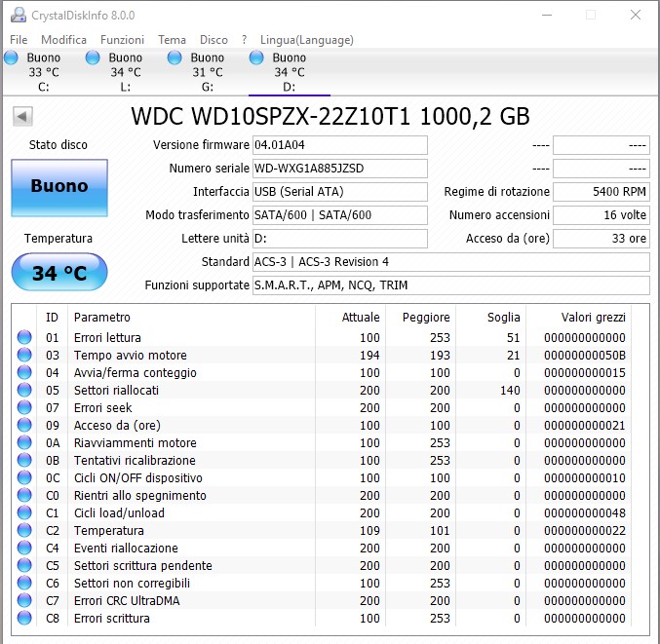The height and width of the screenshot is (644, 660).
Task: Open the Tema menu
Action: click(172, 40)
